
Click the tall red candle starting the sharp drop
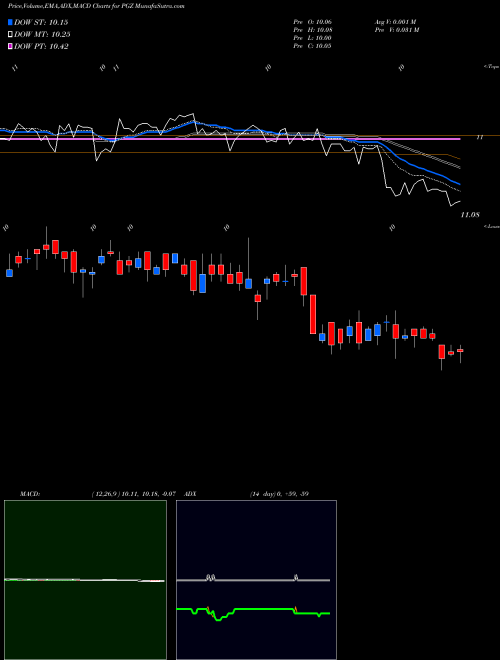(313, 314)
